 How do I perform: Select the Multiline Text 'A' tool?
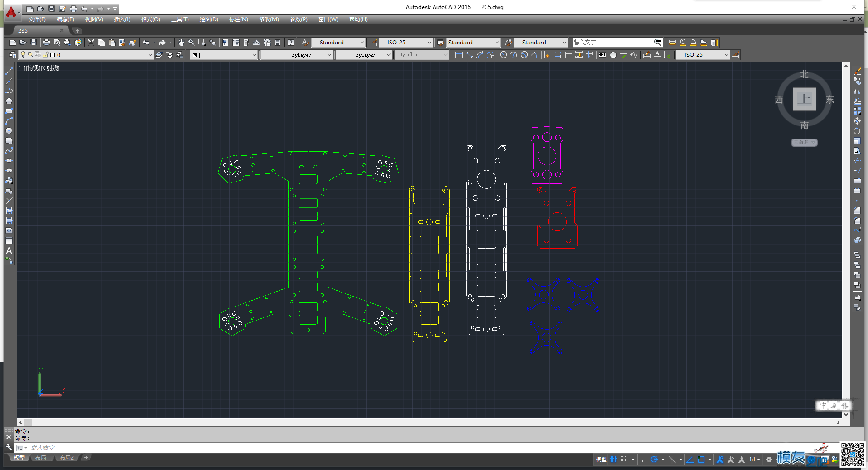[9, 250]
